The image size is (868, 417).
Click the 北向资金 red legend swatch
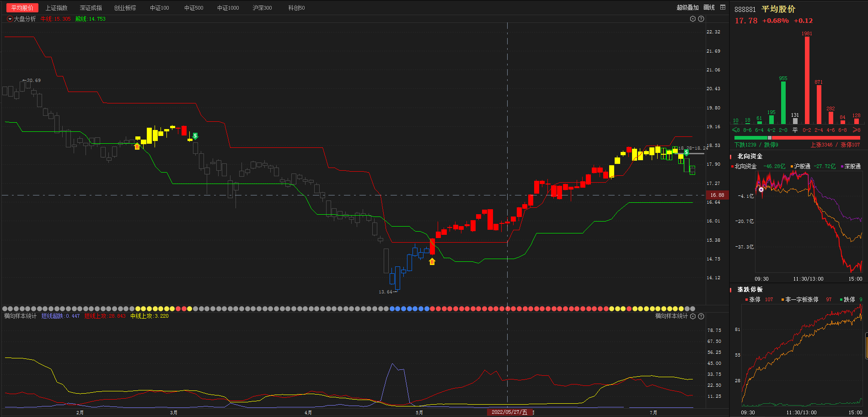[733, 167]
